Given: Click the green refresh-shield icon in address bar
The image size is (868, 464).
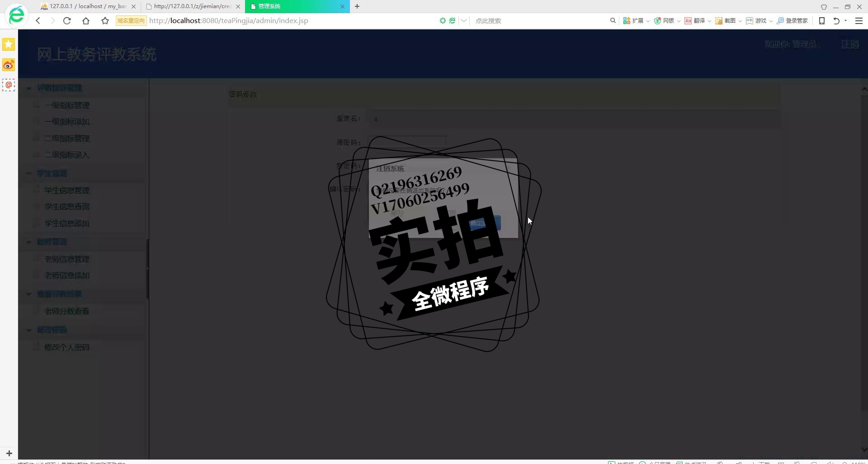Looking at the screenshot, I should point(443,21).
